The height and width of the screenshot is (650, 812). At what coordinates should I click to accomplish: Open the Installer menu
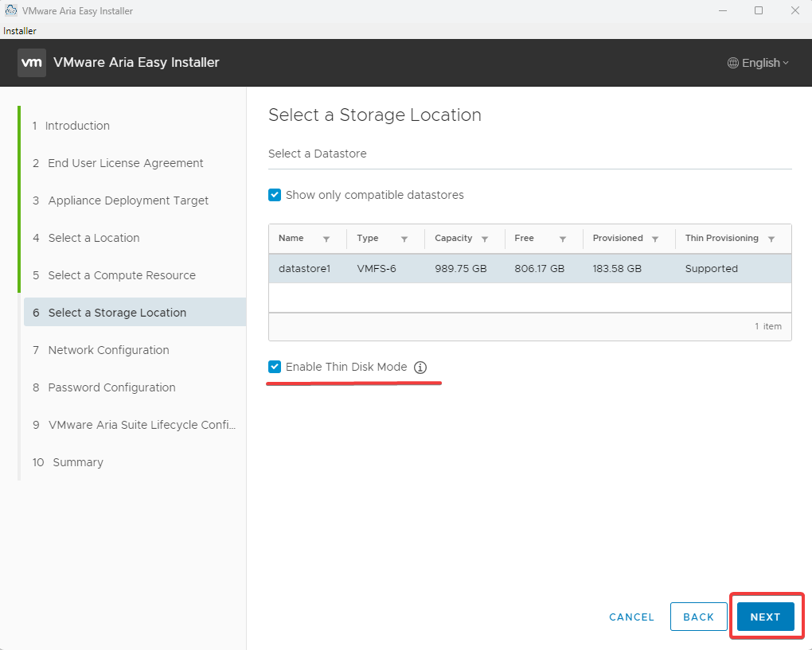(20, 31)
